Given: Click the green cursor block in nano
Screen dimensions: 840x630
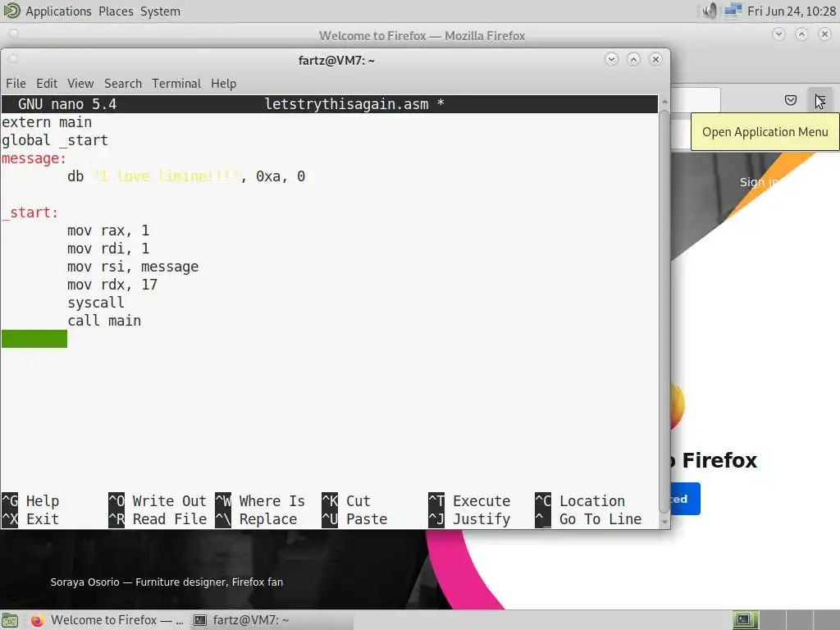Looking at the screenshot, I should point(34,339).
